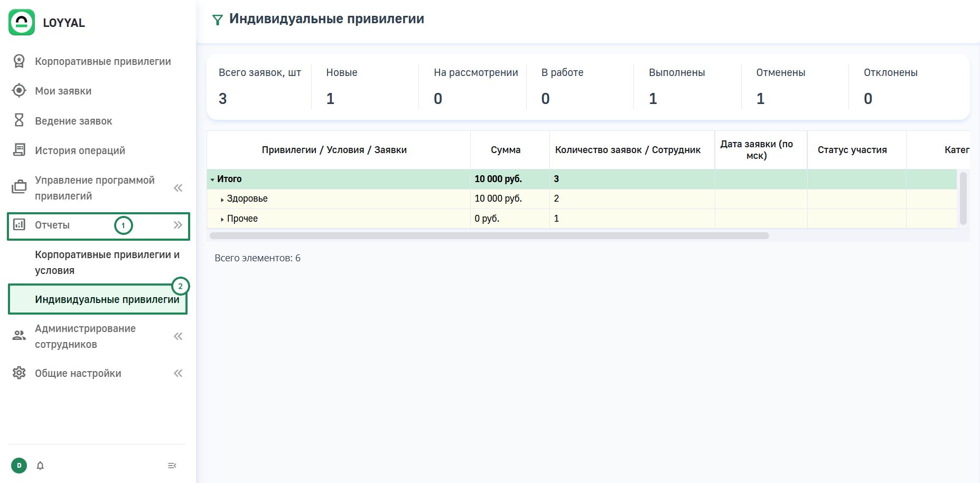Viewport: 980px width, 483px height.
Task: Open the filter funnel icon beside page title
Action: coord(217,20)
